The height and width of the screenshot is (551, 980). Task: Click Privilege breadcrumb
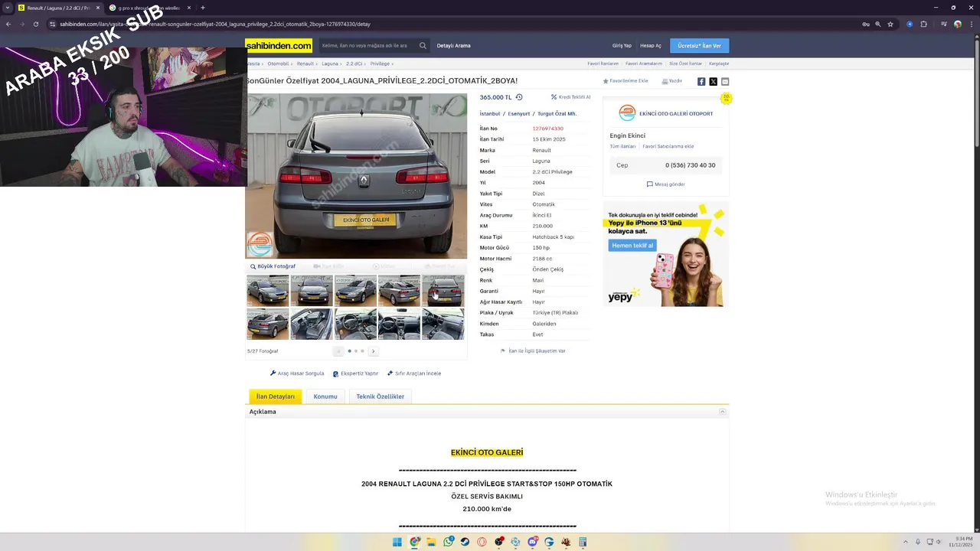[x=381, y=64]
